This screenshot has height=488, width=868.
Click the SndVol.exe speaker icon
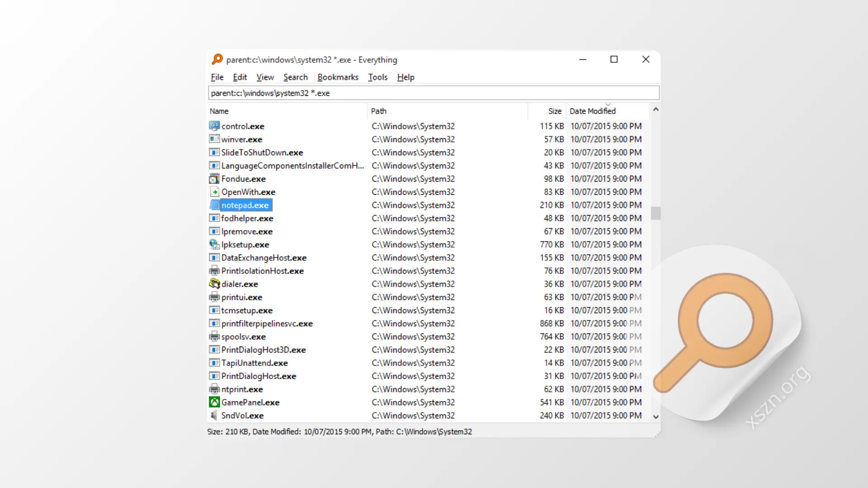pos(214,415)
